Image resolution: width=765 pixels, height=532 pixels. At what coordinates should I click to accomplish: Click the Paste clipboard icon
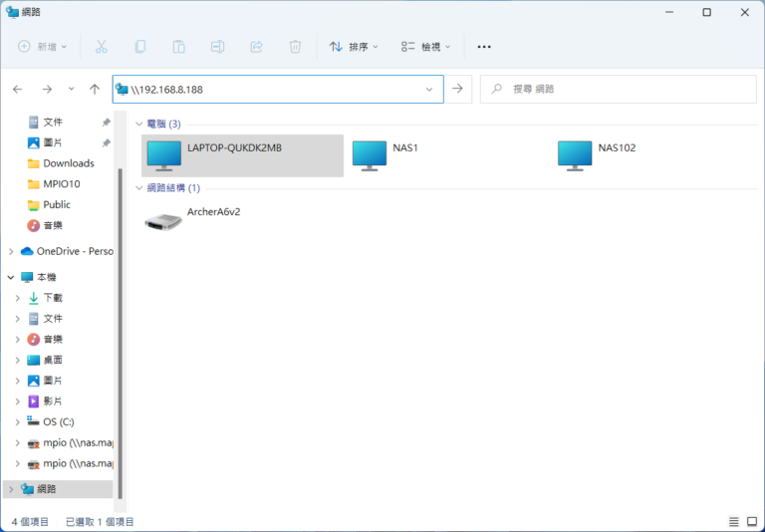178,47
